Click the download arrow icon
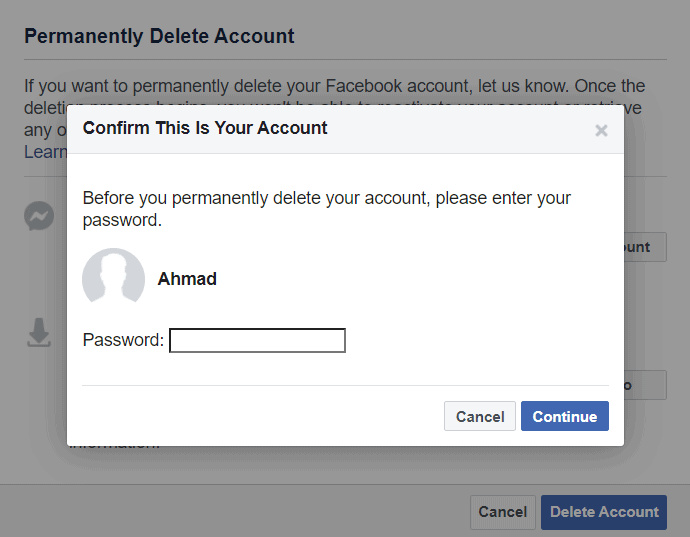The image size is (690, 537). pyautogui.click(x=39, y=332)
